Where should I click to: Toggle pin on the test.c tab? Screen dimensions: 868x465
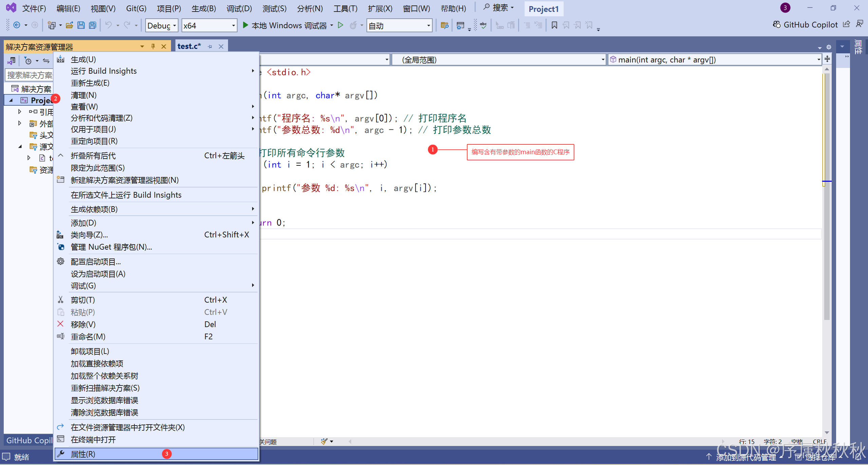pyautogui.click(x=210, y=47)
